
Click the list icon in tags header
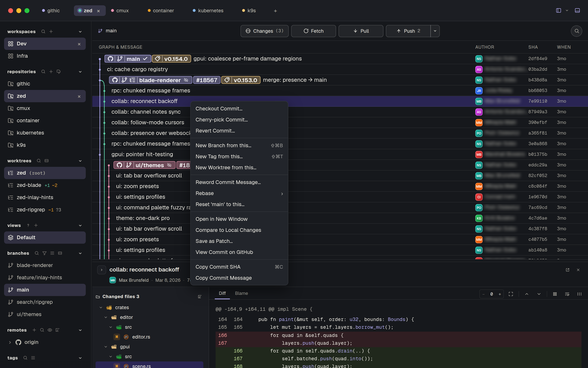(33, 358)
